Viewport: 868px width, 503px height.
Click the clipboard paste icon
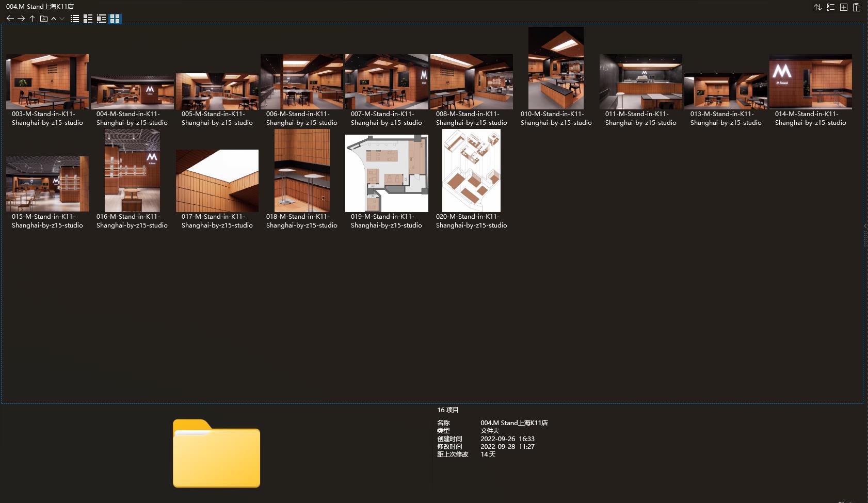pos(857,7)
